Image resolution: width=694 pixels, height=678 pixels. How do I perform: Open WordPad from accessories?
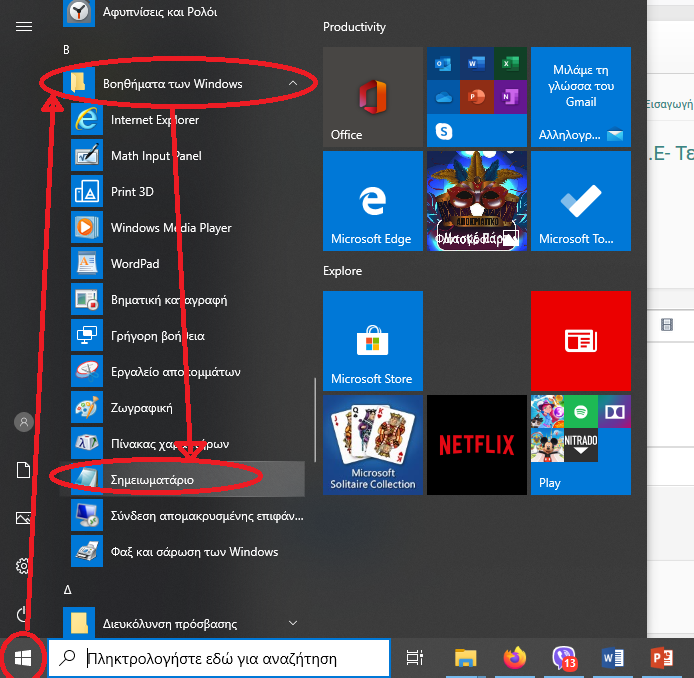click(x=182, y=264)
